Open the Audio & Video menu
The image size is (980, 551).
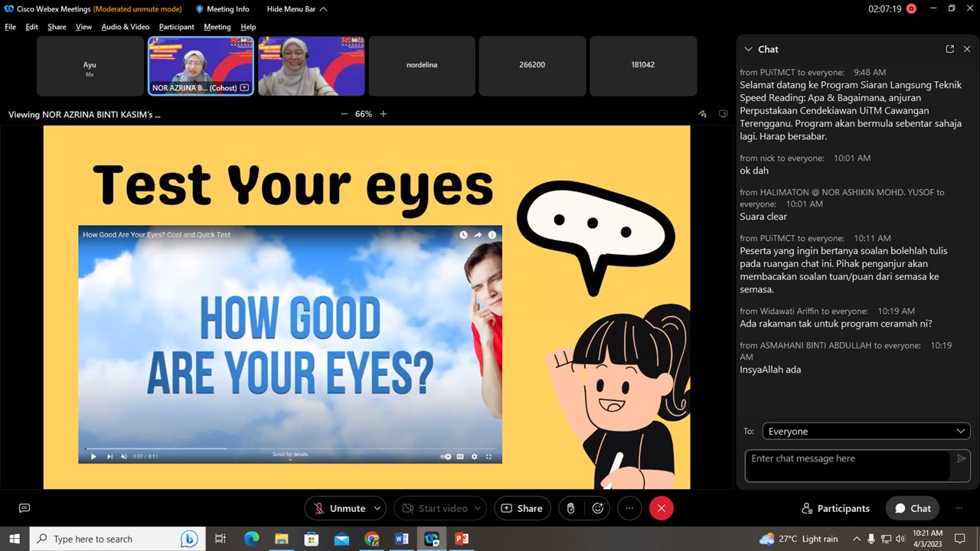(x=125, y=27)
